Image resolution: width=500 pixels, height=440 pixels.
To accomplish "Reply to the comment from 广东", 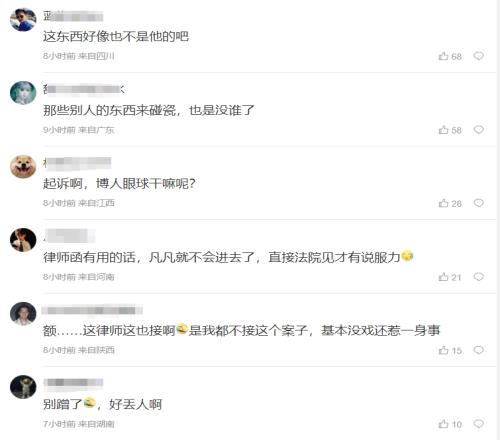I will pyautogui.click(x=479, y=130).
